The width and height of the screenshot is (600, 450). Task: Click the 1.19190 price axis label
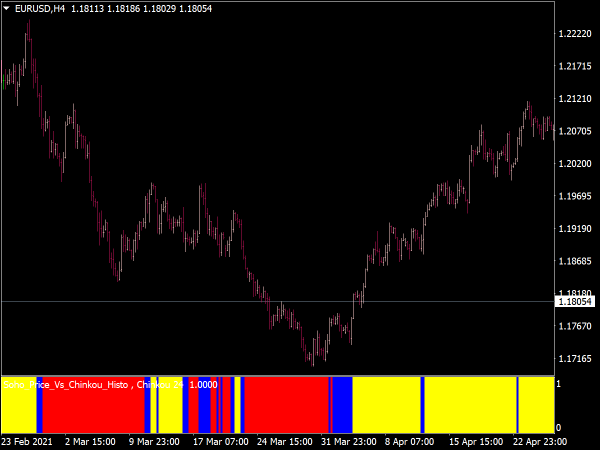coord(575,229)
